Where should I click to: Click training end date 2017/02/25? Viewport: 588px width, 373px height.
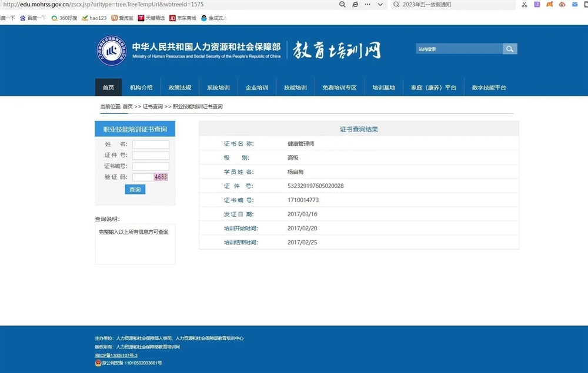coord(302,242)
